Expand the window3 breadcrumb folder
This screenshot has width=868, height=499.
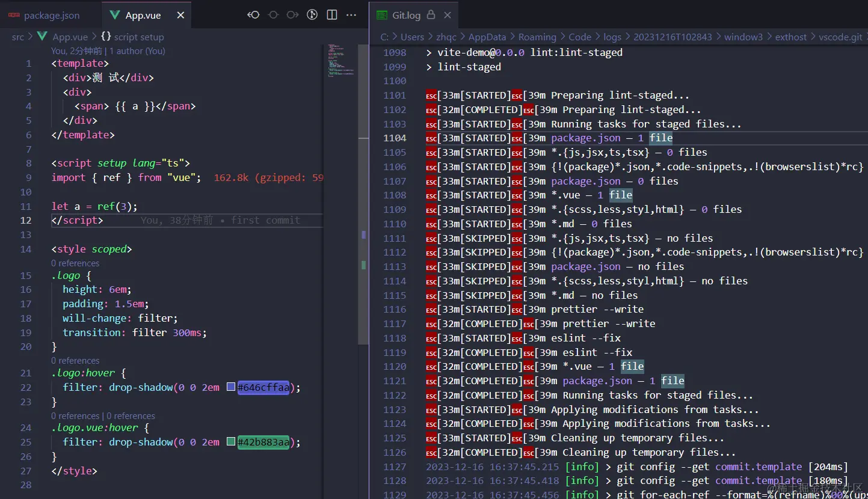tap(743, 37)
